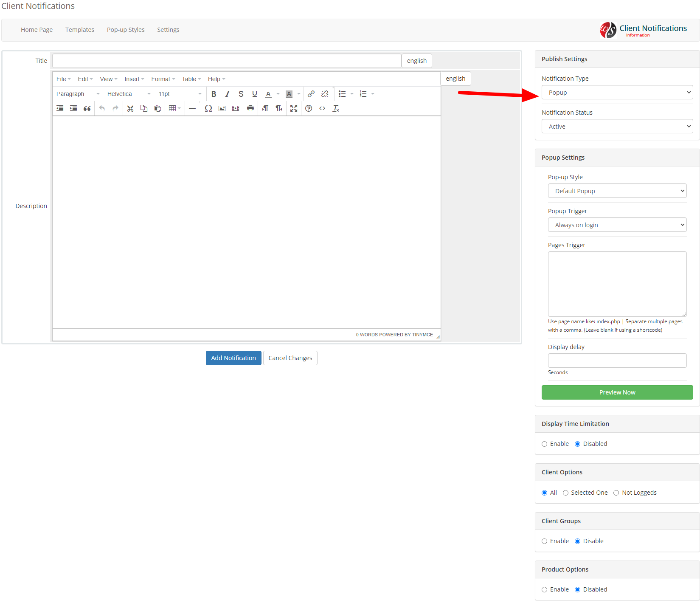Viewport: 700px width, 603px height.
Task: Open the Settings menu item
Action: click(168, 29)
